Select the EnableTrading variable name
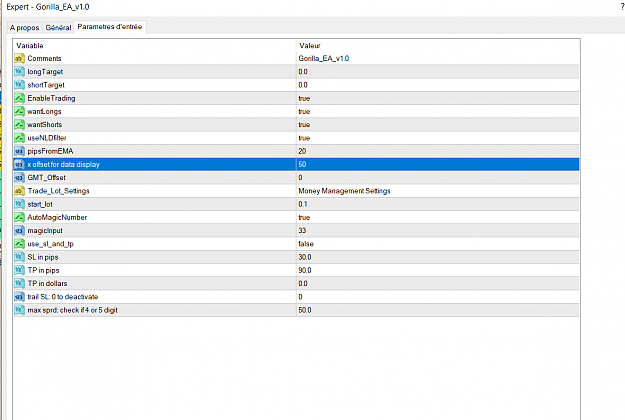The height and width of the screenshot is (420, 625). click(51, 98)
